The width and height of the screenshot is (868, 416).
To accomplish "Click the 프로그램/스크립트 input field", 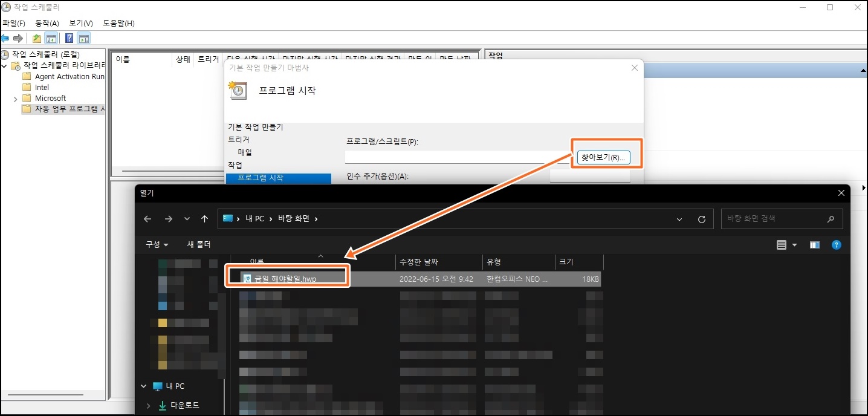I will tap(458, 157).
